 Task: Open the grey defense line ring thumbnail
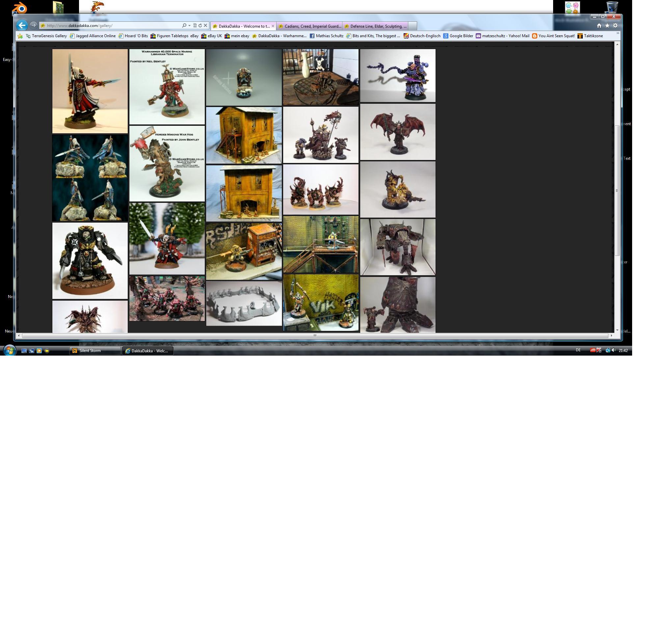(x=244, y=304)
